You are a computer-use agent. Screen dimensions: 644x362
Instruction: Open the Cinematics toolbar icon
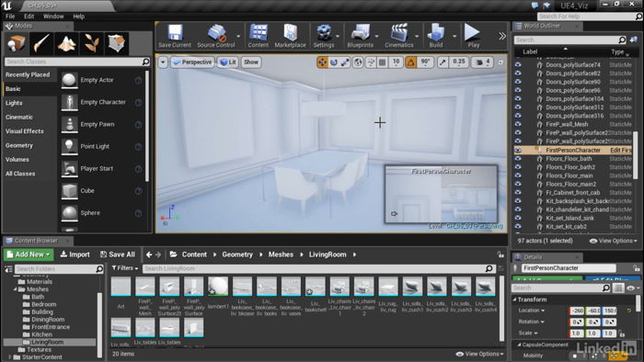pos(398,36)
